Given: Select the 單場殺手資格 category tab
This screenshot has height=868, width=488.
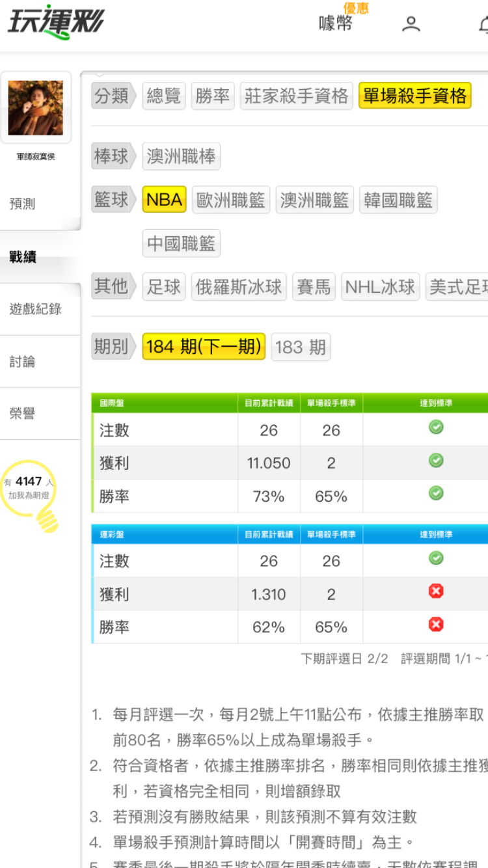Looking at the screenshot, I should (x=414, y=96).
